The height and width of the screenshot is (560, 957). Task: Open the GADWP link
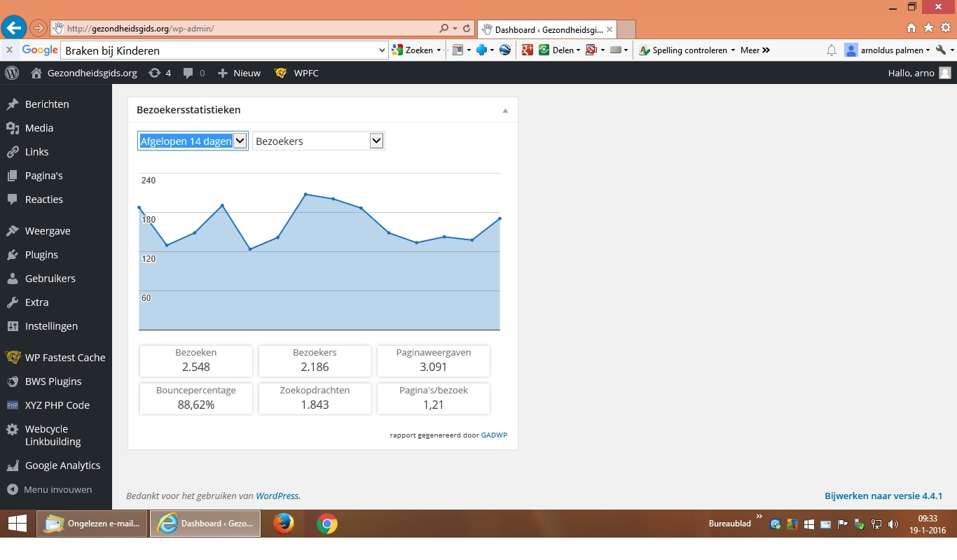494,435
